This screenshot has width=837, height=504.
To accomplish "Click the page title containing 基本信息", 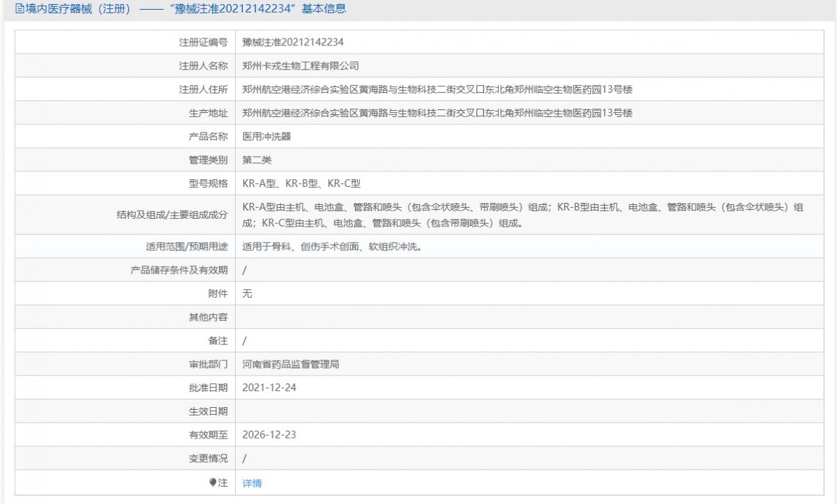I will pos(180,9).
